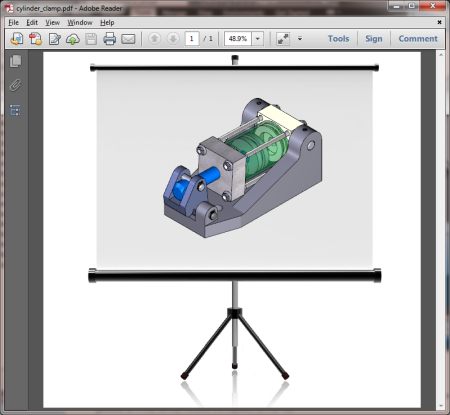Click the page number field
450x415 pixels.
click(x=192, y=39)
